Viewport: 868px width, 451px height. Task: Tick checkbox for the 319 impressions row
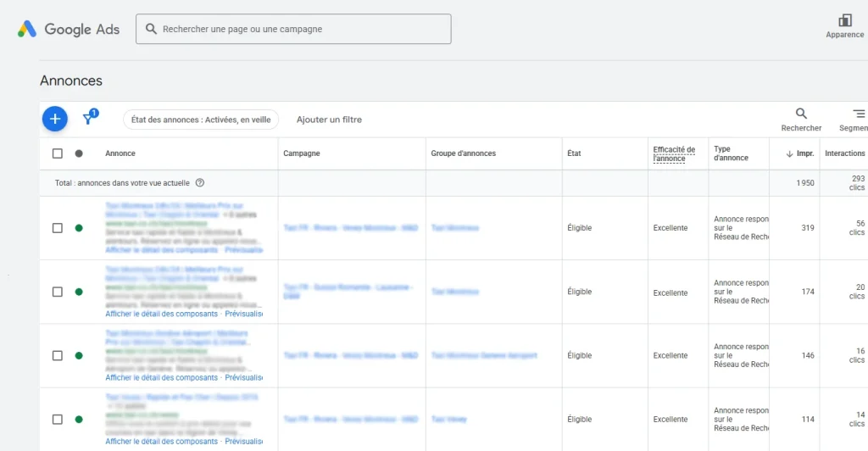click(x=58, y=228)
